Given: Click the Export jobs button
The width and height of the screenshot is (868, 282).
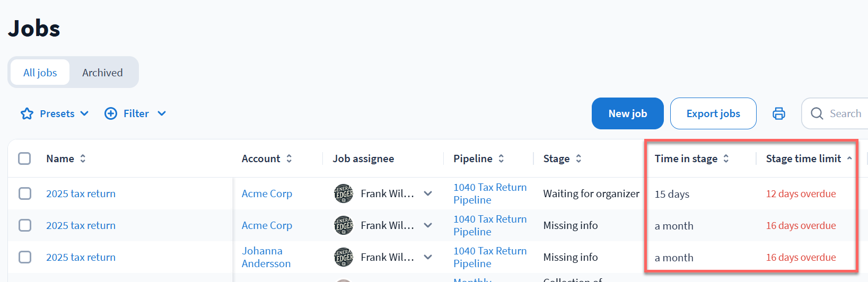Looking at the screenshot, I should [x=713, y=113].
